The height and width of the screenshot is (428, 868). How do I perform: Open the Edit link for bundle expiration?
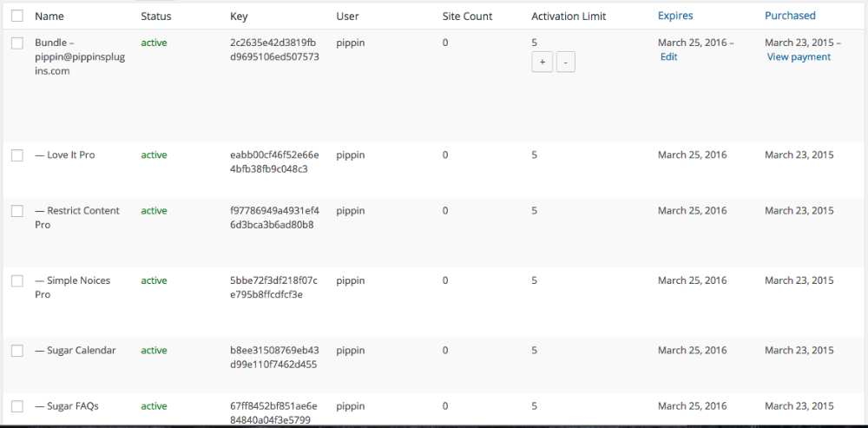[x=668, y=57]
